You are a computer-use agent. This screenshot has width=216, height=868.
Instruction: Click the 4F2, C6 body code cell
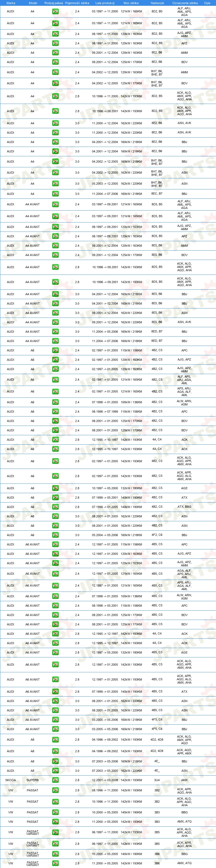click(157, 535)
